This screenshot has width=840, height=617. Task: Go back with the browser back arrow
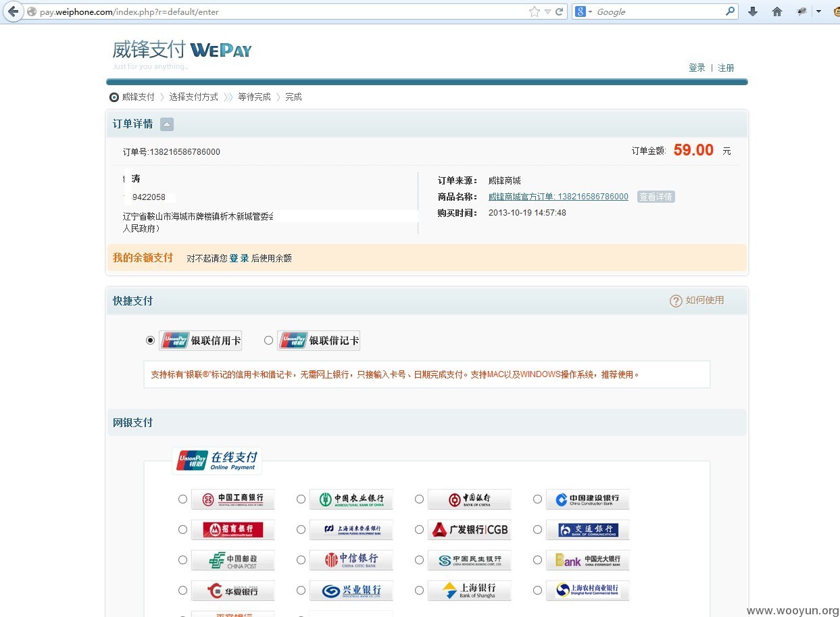click(x=12, y=11)
